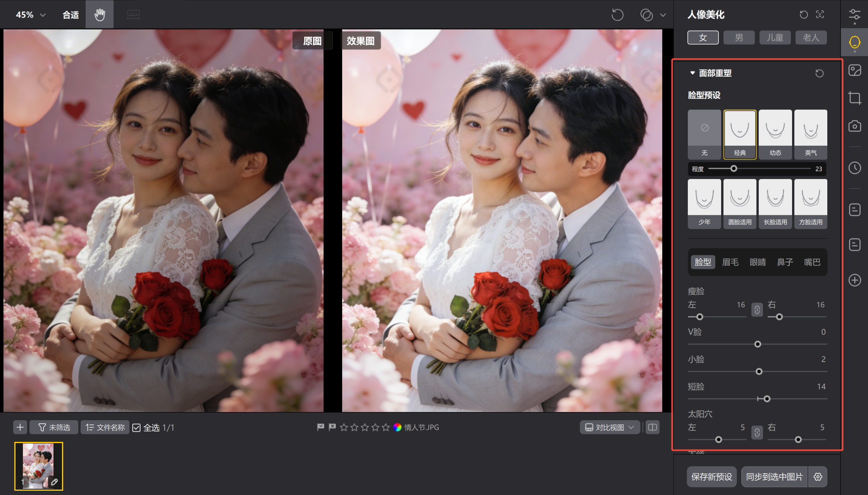Reset the face reshaping section
Screen dimensions: 868x495
[x=819, y=73]
